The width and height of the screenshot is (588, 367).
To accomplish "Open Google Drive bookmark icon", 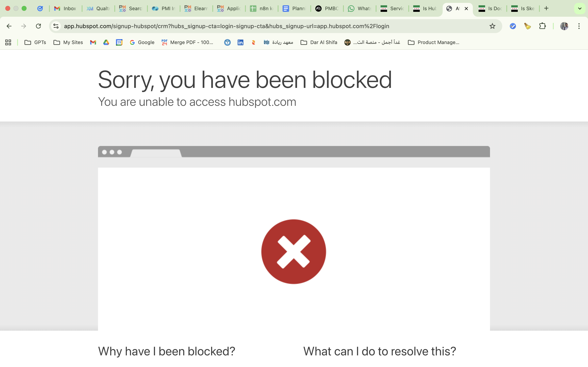I will coord(106,42).
